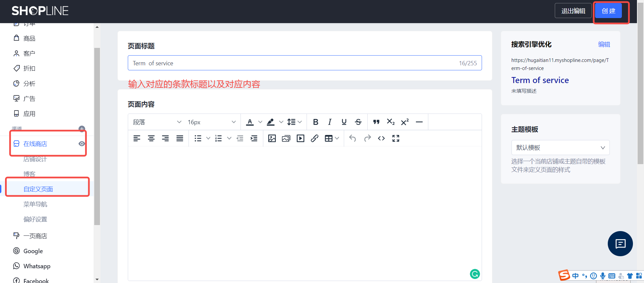Select 自定义页面 in the sidebar

[38, 189]
